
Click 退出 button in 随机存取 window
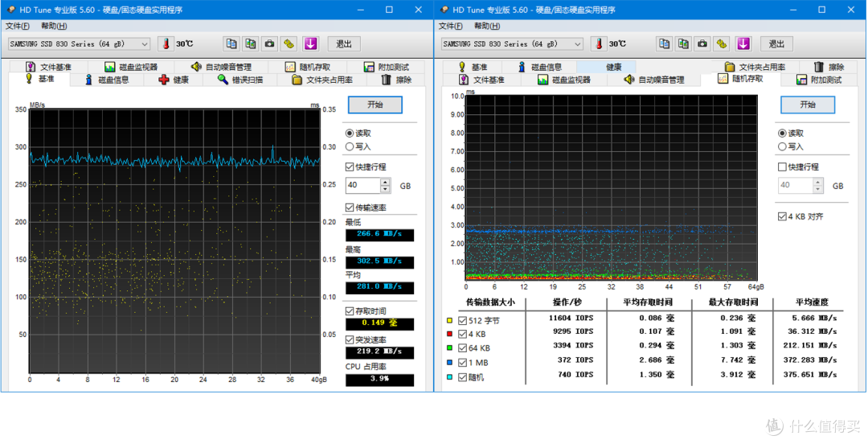coord(776,43)
